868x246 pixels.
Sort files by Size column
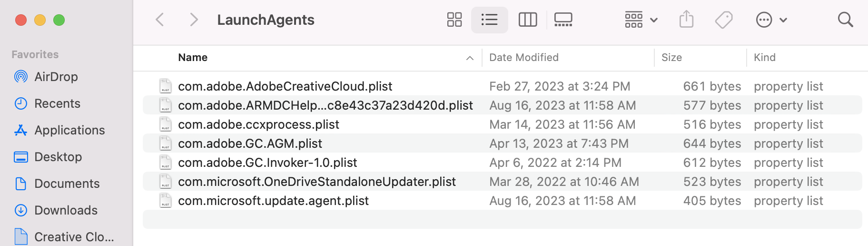coord(671,58)
